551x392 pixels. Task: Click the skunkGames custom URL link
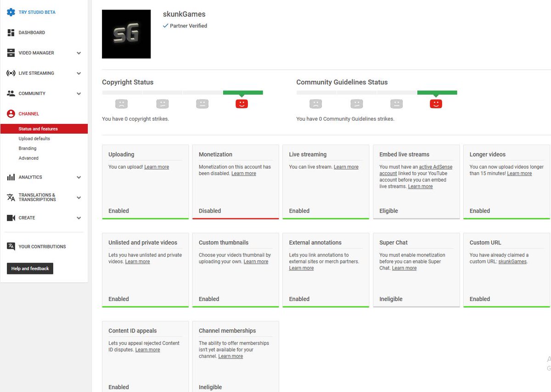pos(512,262)
